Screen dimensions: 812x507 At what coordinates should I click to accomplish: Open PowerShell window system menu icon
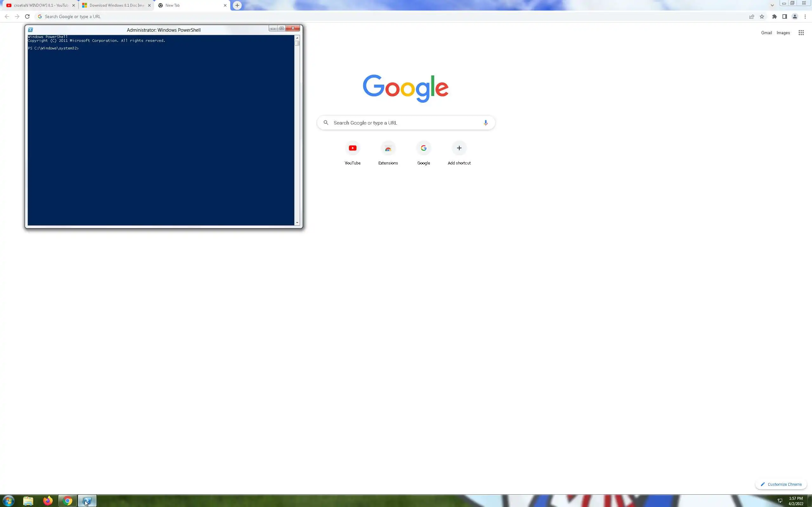coord(30,30)
